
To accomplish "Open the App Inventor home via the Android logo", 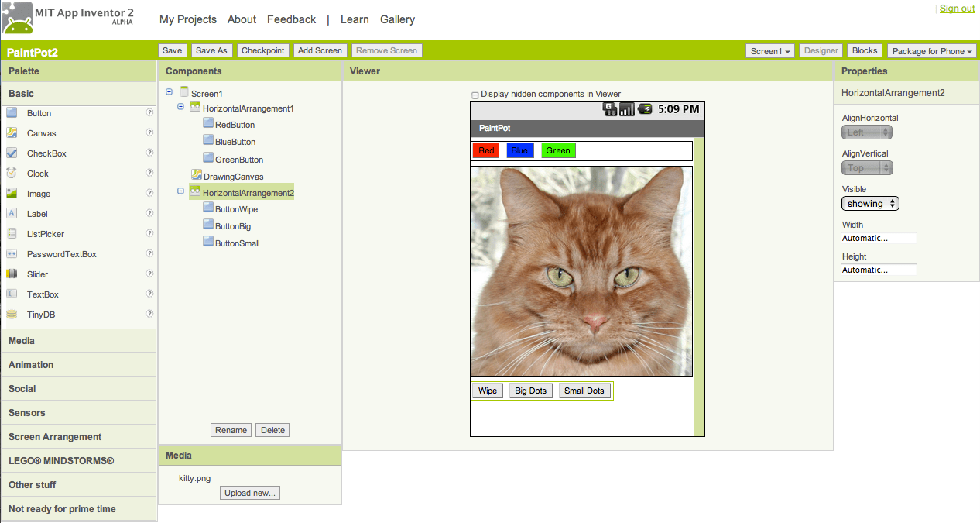I will 16,17.
